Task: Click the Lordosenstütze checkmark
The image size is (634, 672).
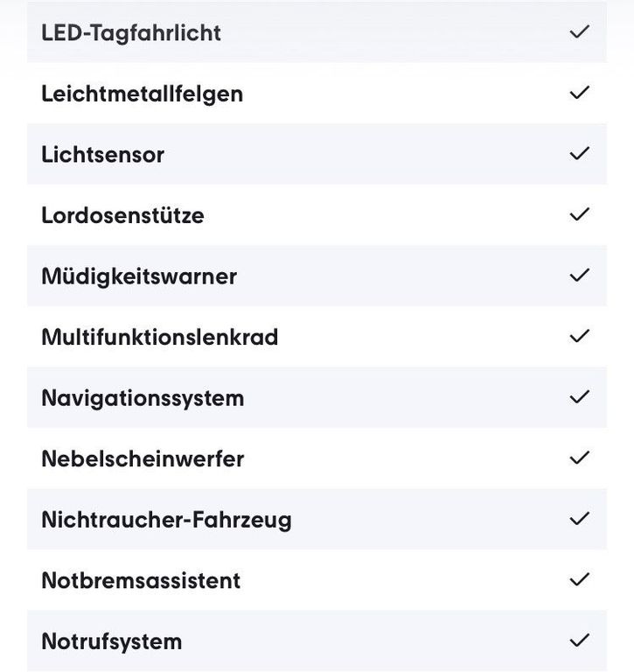Action: pyautogui.click(x=579, y=214)
